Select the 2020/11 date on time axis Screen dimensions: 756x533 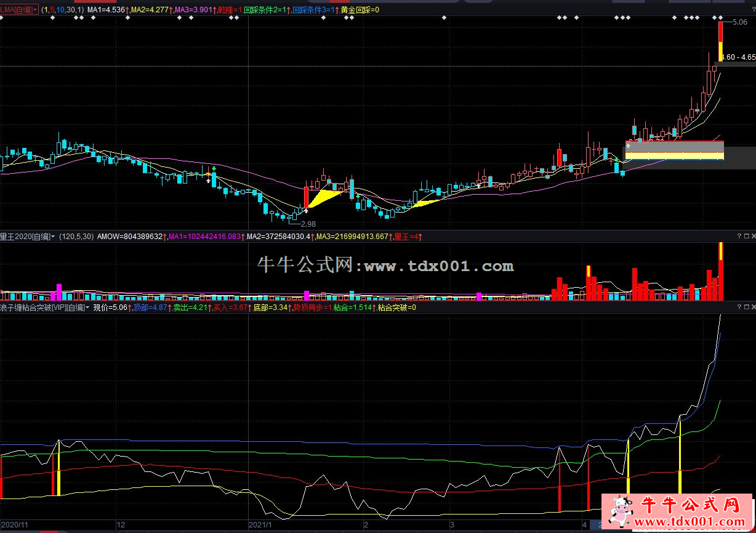coord(14,524)
